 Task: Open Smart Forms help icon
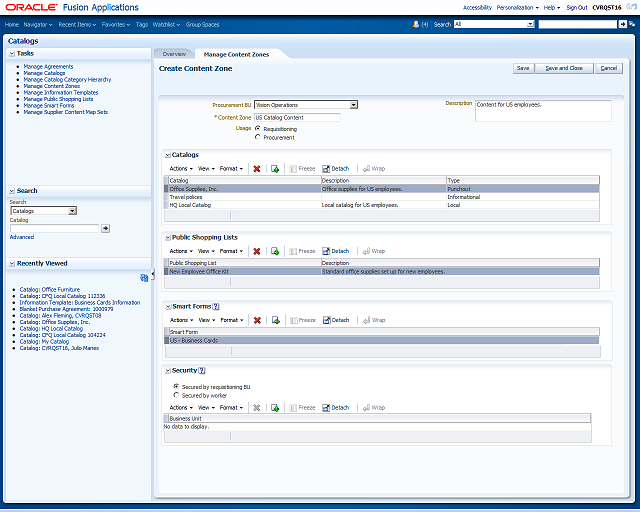216,307
